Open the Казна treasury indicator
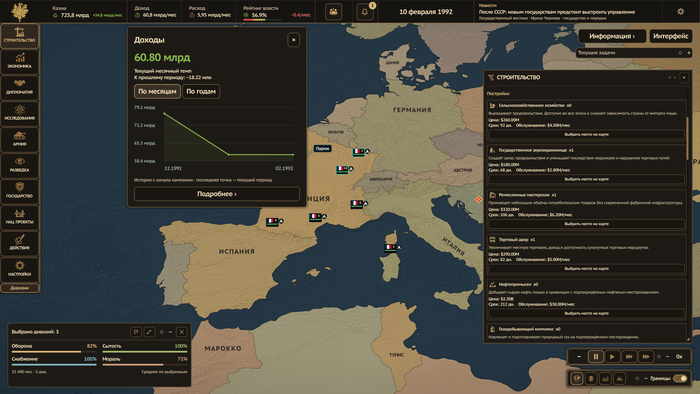This screenshot has width=700, height=394. 87,12
